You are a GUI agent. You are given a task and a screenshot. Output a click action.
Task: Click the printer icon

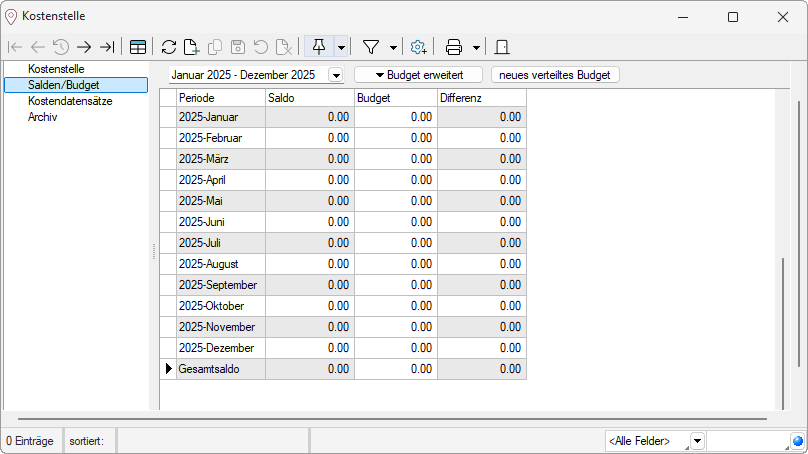coord(454,47)
